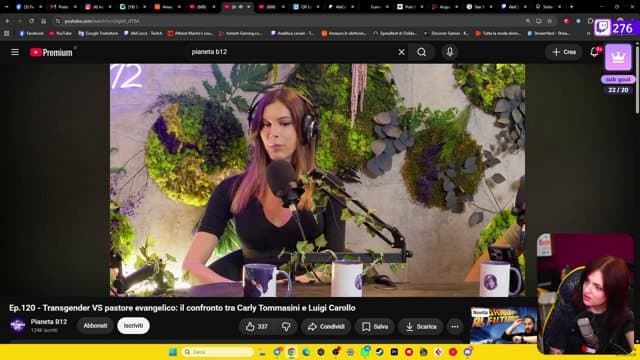640x360 pixels.
Task: Open the three-dot more actions menu
Action: [455, 327]
